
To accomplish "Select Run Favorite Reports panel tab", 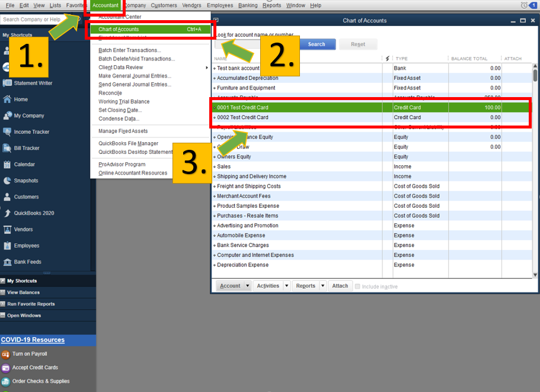I will coord(48,304).
